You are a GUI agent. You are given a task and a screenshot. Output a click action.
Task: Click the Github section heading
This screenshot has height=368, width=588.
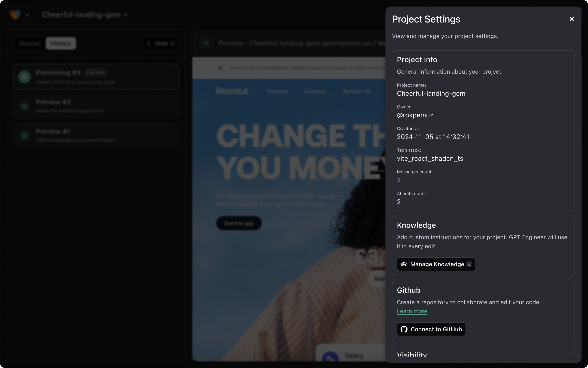pyautogui.click(x=409, y=290)
